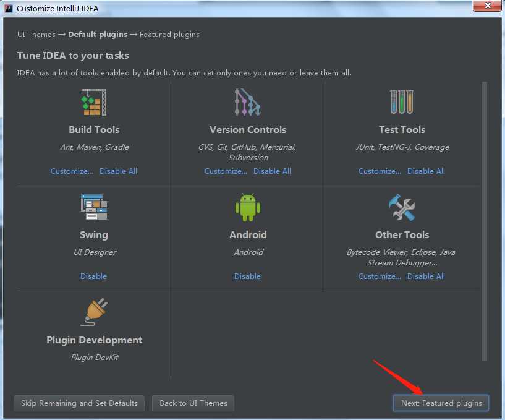Click the vertical scrollbar of plugin list
The height and width of the screenshot is (420, 505).
click(x=485, y=221)
